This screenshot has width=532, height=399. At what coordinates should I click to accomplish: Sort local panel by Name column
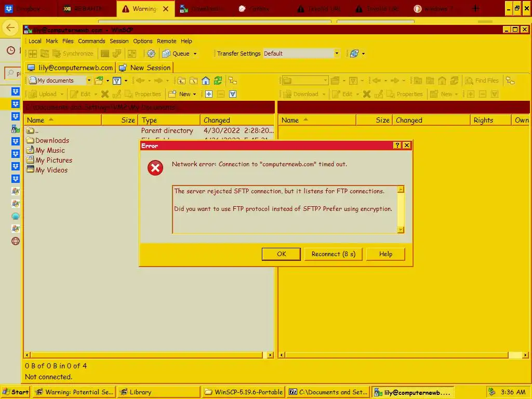[63, 120]
